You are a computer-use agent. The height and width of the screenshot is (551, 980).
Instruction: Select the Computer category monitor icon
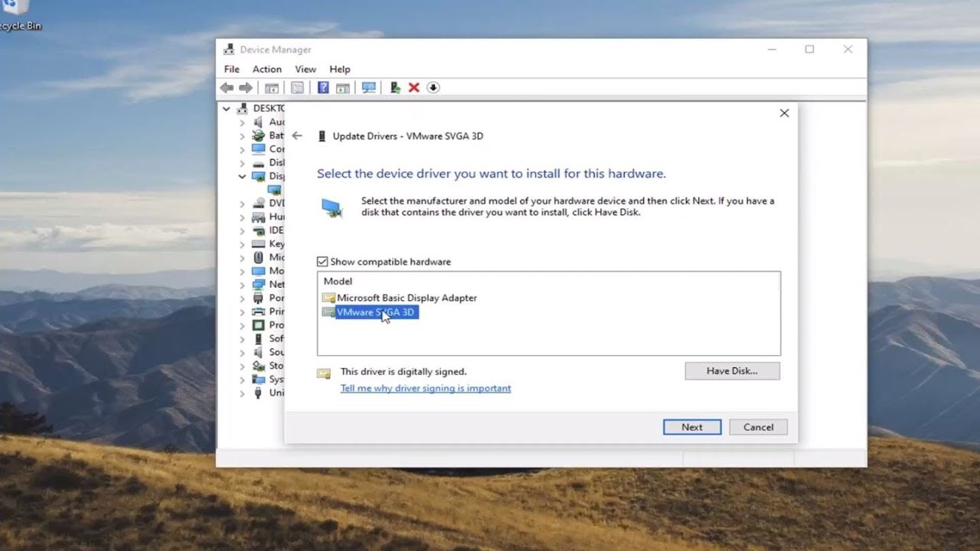pos(258,148)
